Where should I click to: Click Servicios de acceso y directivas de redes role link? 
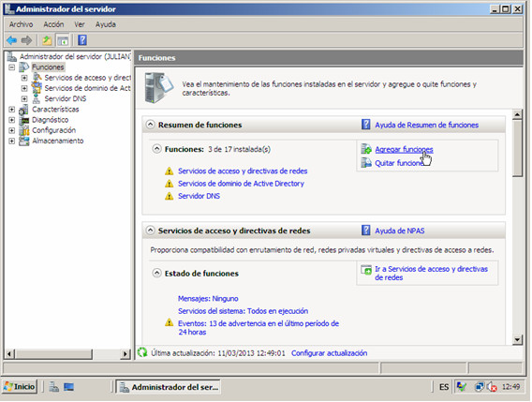(x=243, y=171)
